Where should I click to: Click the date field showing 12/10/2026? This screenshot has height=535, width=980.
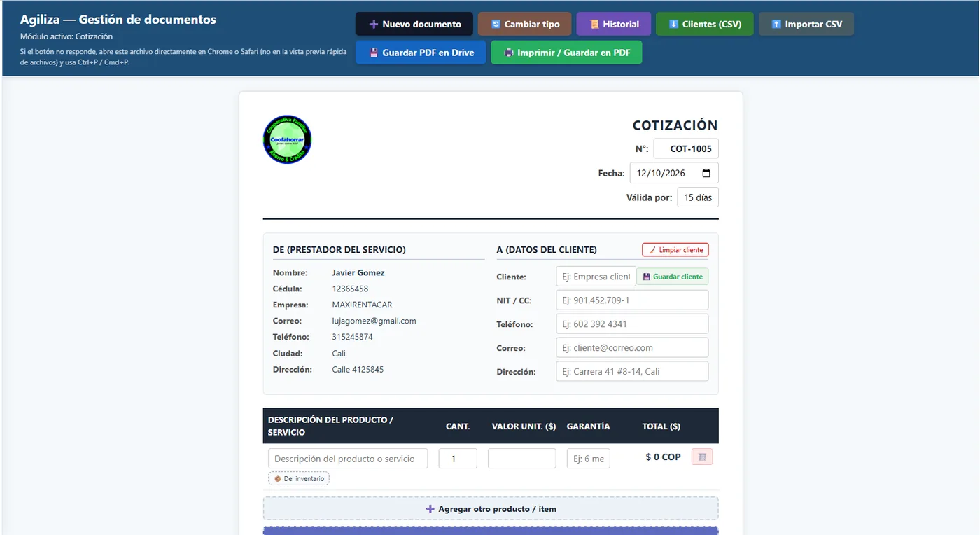coord(674,173)
